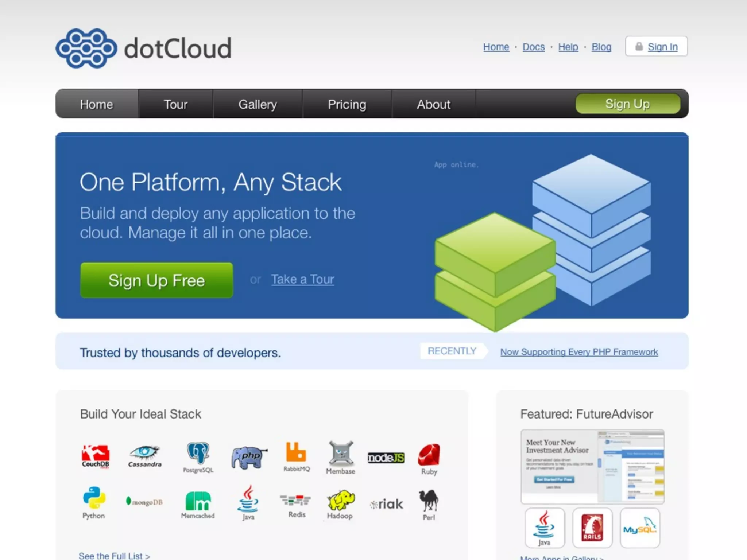Click the Membase icon
The image size is (747, 560).
tap(341, 456)
